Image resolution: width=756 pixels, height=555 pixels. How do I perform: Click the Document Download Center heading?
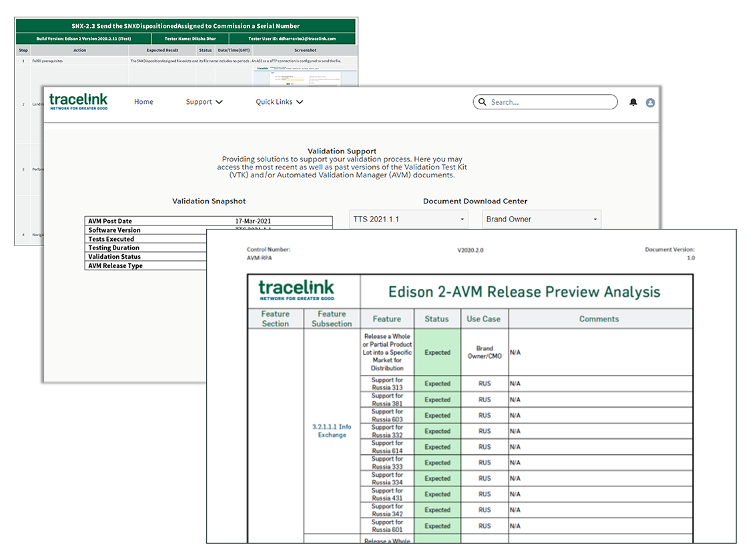[x=475, y=201]
